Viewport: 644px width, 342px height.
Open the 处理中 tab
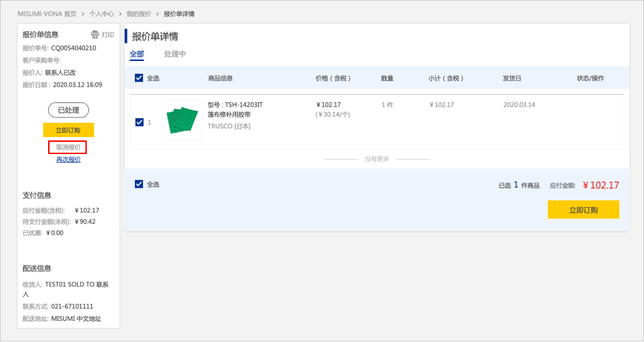175,54
